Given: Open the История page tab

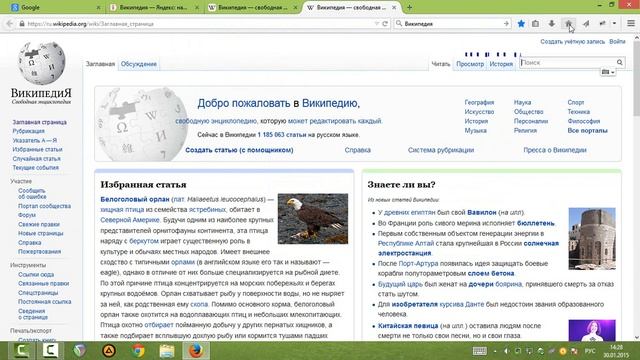Looking at the screenshot, I should click(501, 64).
